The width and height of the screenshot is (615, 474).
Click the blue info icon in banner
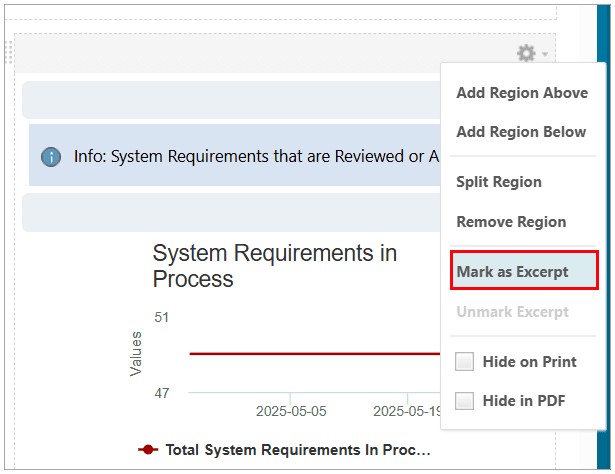pos(51,157)
